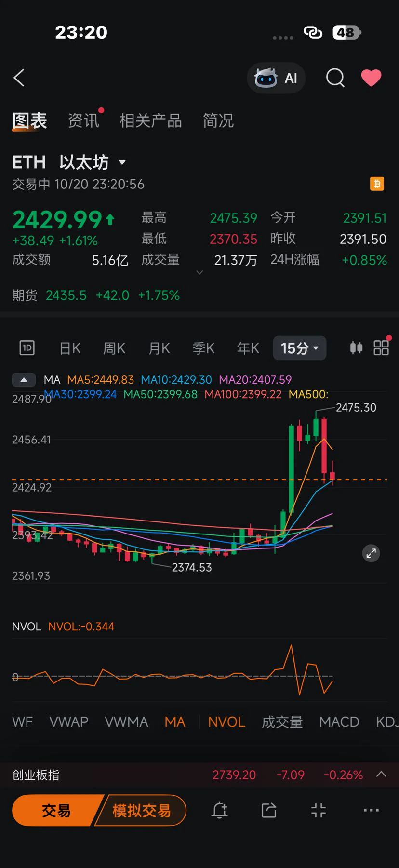Open the 15分 timeframe dropdown
Screen dimensions: 399x868
(x=300, y=348)
